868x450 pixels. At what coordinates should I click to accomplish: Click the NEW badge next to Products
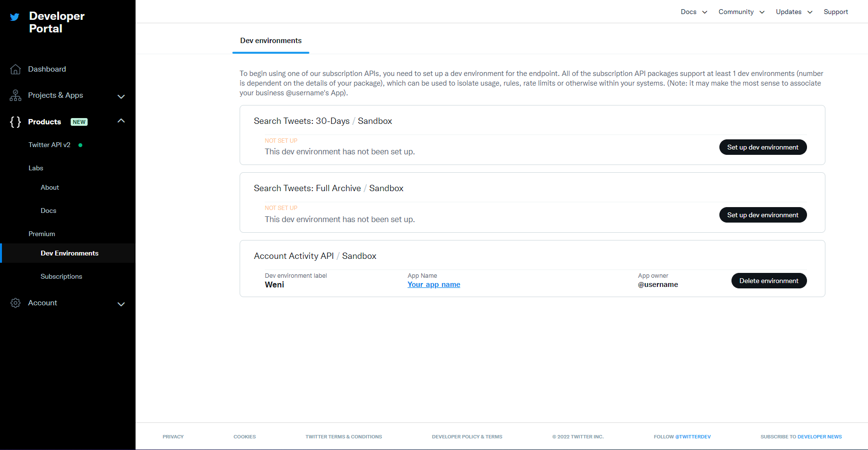click(79, 122)
